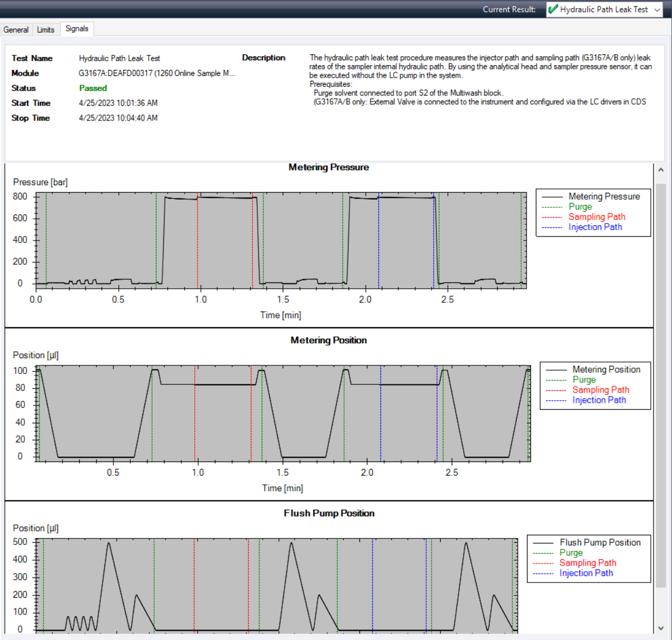Screen dimensions: 672x640
Task: Click the scroll up arrow of the charts panel
Action: tap(661, 170)
